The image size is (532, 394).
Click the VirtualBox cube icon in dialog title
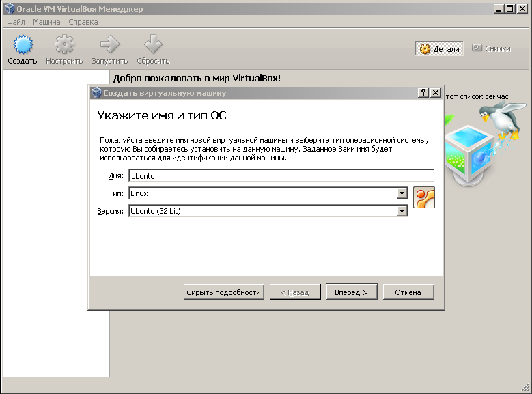97,93
